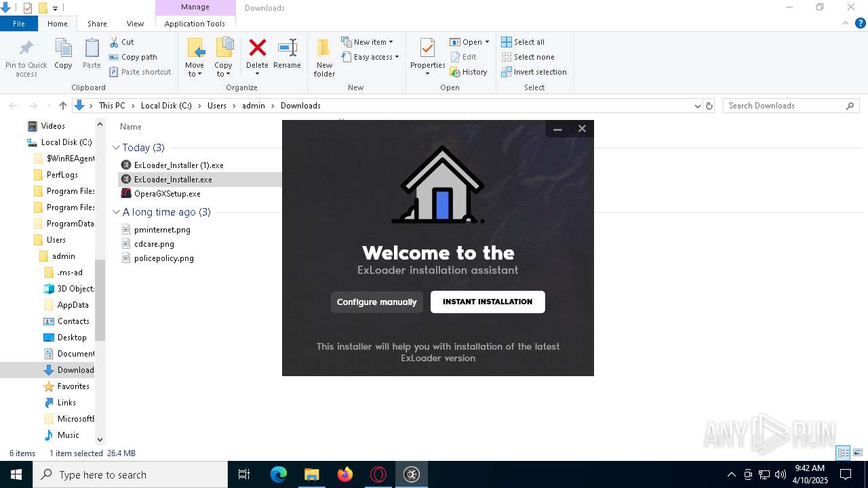Click the Explorer Help question icon
This screenshot has width=868, height=488.
(x=861, y=23)
